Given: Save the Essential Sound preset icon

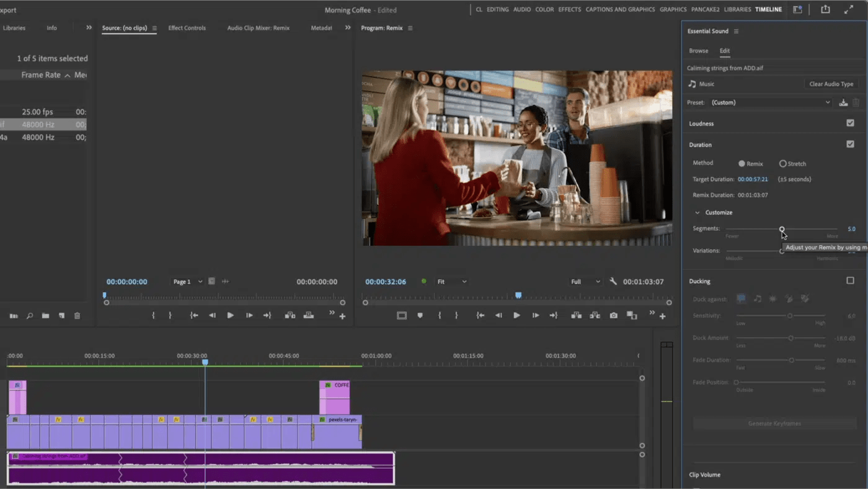Looking at the screenshot, I should coord(843,102).
